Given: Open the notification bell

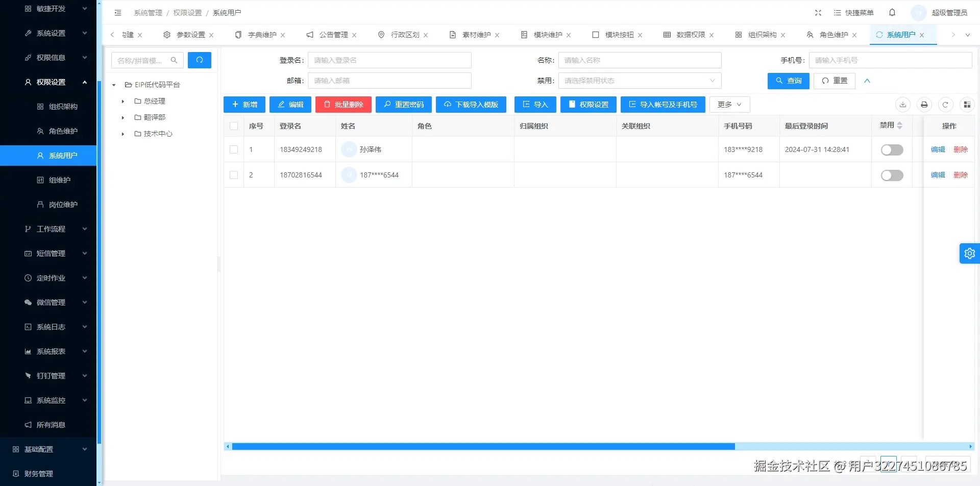Looking at the screenshot, I should coord(892,13).
